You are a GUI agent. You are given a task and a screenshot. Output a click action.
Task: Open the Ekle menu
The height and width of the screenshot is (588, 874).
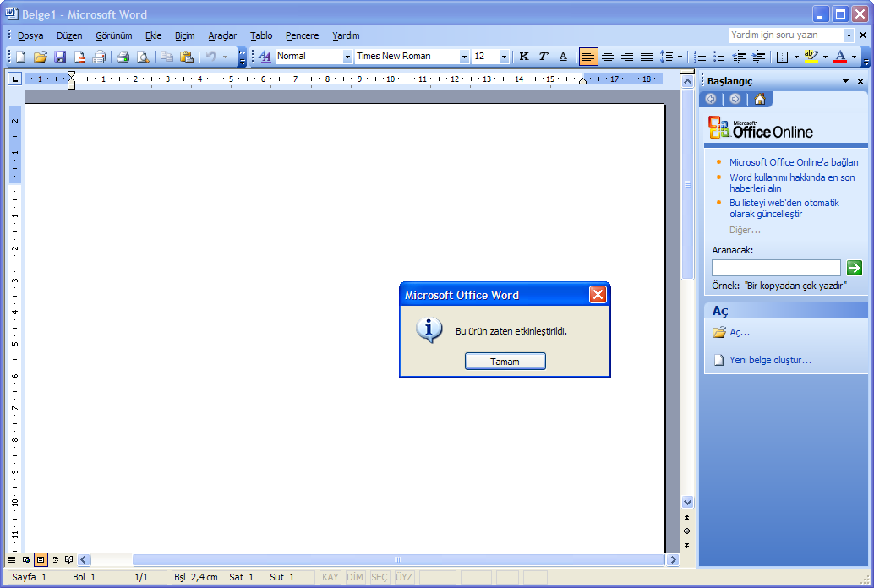click(153, 35)
